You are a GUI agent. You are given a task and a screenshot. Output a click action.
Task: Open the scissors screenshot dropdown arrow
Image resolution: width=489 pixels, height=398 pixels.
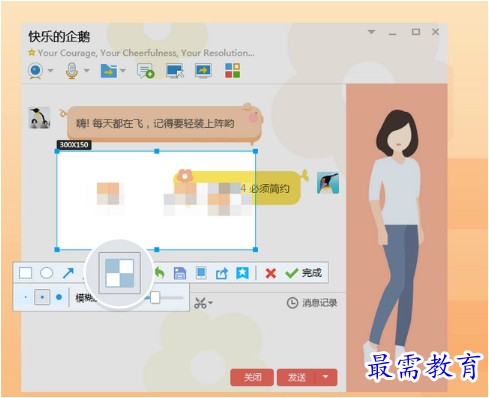210,303
